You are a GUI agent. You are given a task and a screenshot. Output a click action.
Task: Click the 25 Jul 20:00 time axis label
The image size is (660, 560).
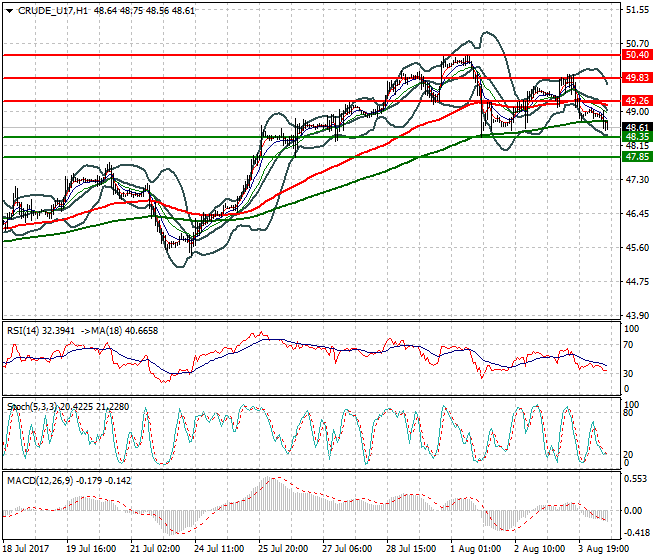coord(283,549)
